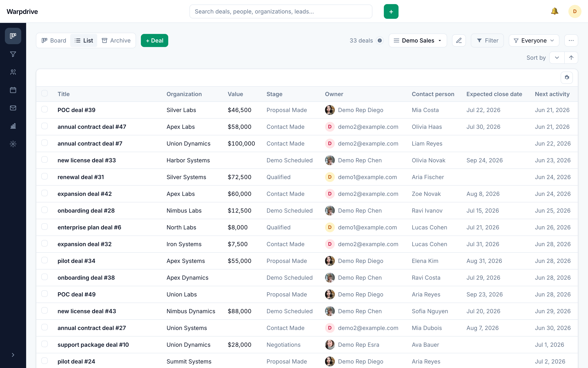
Task: Open the leads funnel sidebar icon
Action: pos(13,54)
